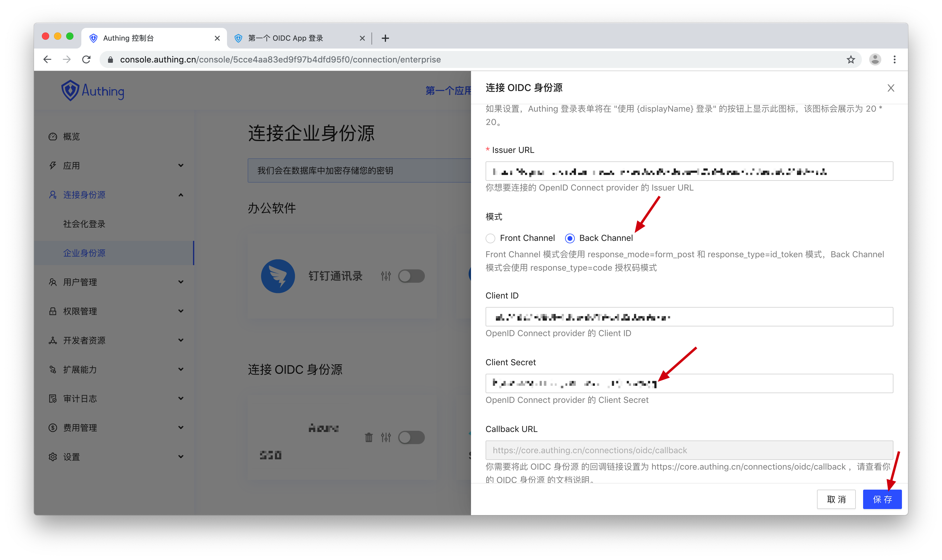Click the 保存 save button
Viewport: 942px width, 560px height.
point(882,499)
